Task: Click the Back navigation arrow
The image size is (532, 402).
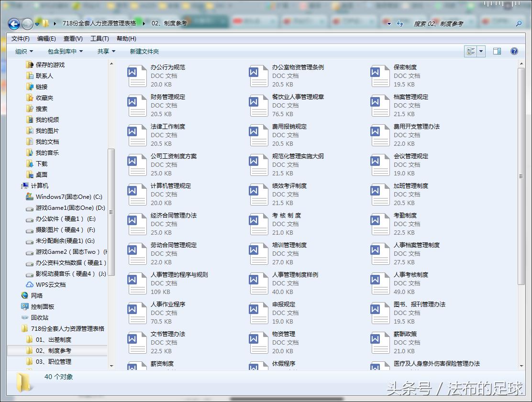Action: tap(14, 24)
